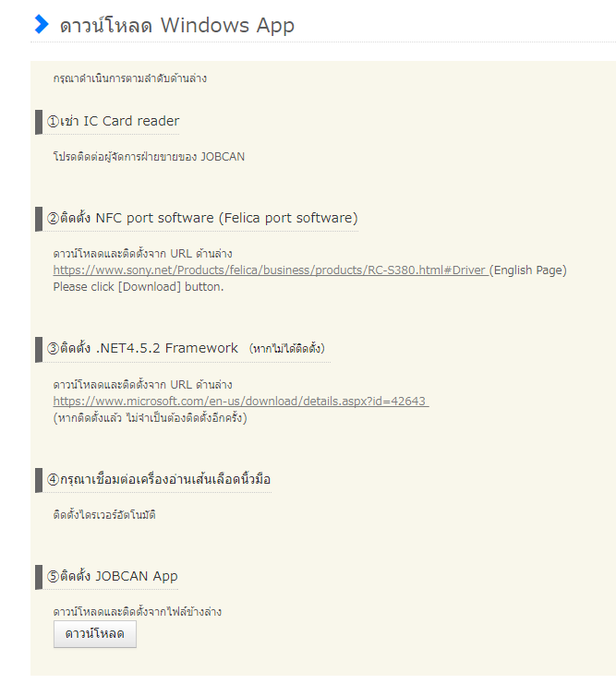
Task: Open the microsoft.com download details link
Action: (x=241, y=402)
